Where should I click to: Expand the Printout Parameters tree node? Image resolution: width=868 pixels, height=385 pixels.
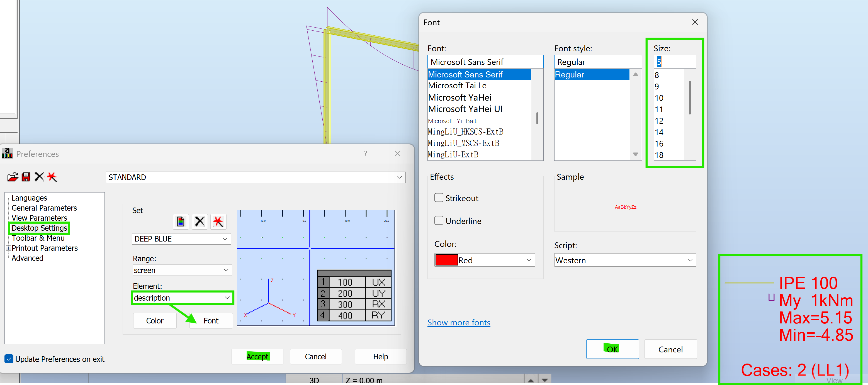tap(8, 248)
